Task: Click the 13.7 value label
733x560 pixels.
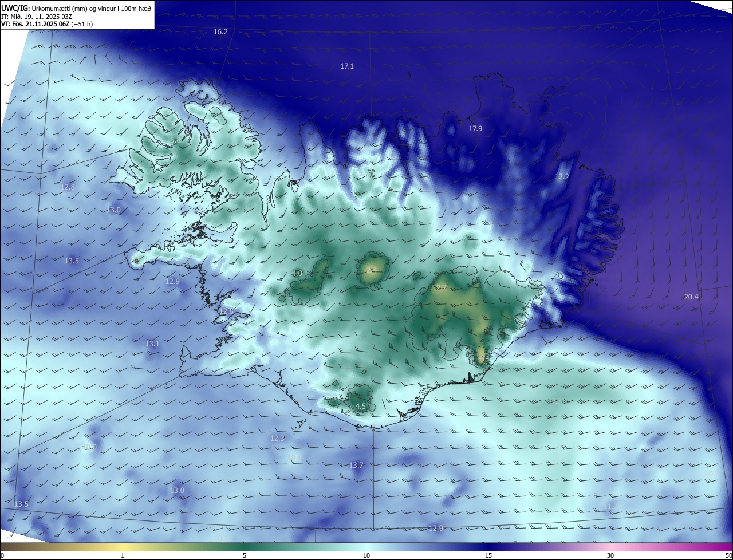Action: tap(356, 466)
